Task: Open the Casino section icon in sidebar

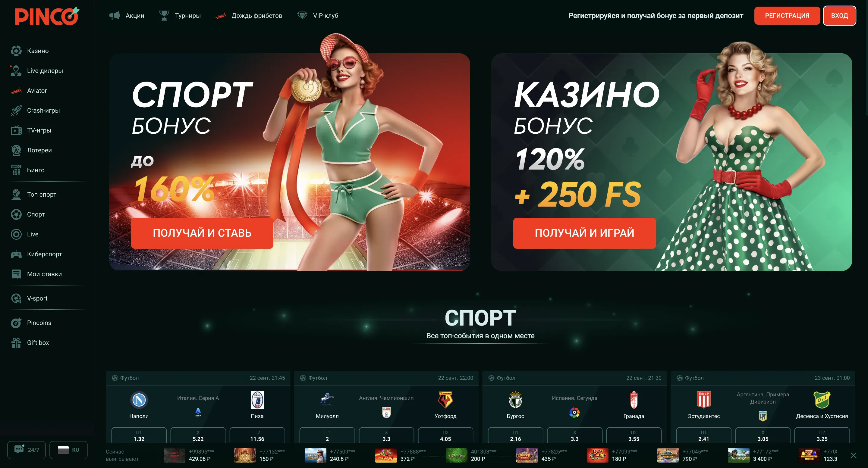Action: pyautogui.click(x=16, y=51)
